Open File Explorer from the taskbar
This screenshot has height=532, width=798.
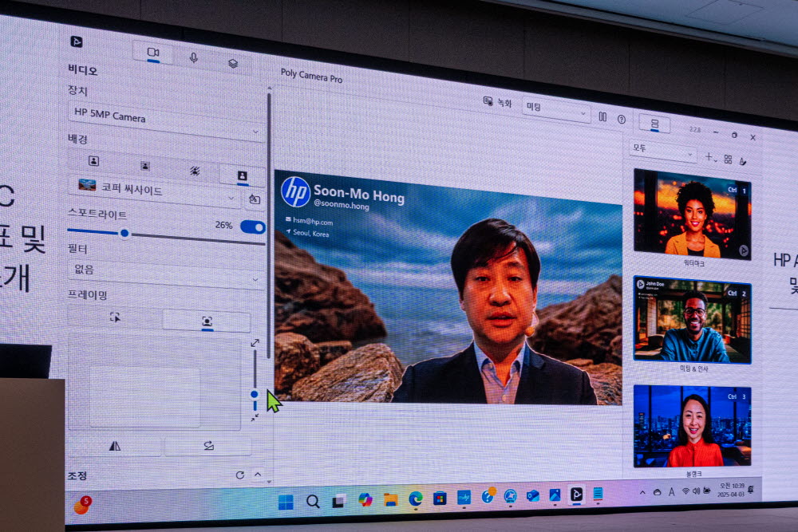click(x=390, y=499)
